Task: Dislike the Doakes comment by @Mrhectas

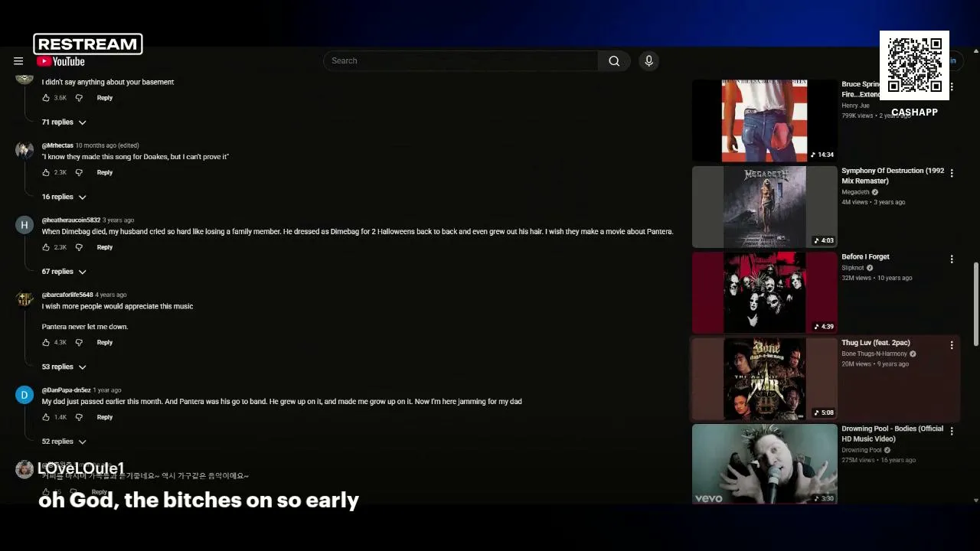Action: tap(79, 173)
